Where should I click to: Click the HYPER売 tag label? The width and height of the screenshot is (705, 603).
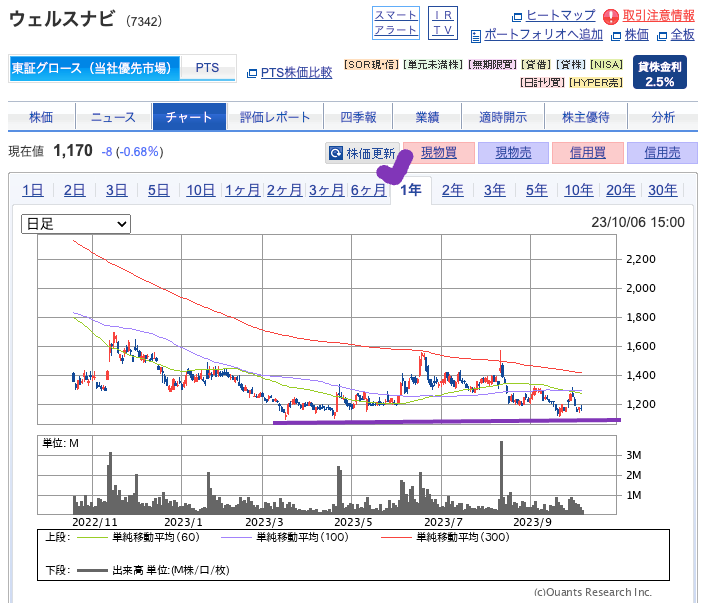click(x=596, y=82)
